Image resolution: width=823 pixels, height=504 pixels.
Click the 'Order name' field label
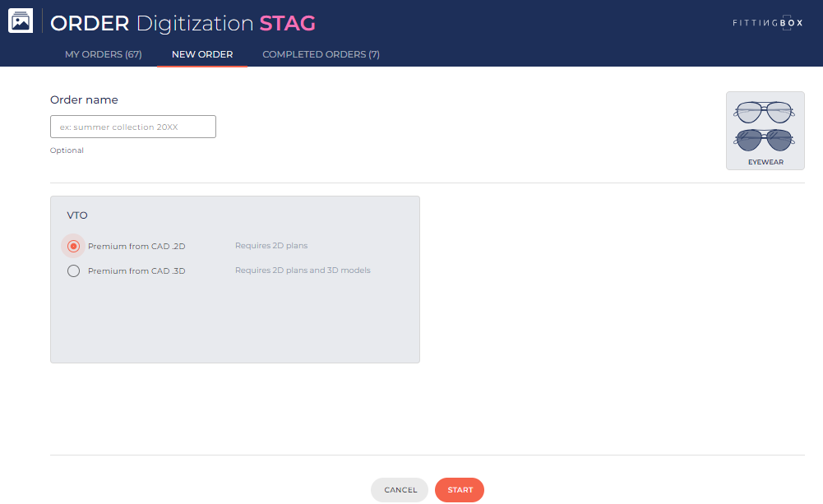point(84,100)
